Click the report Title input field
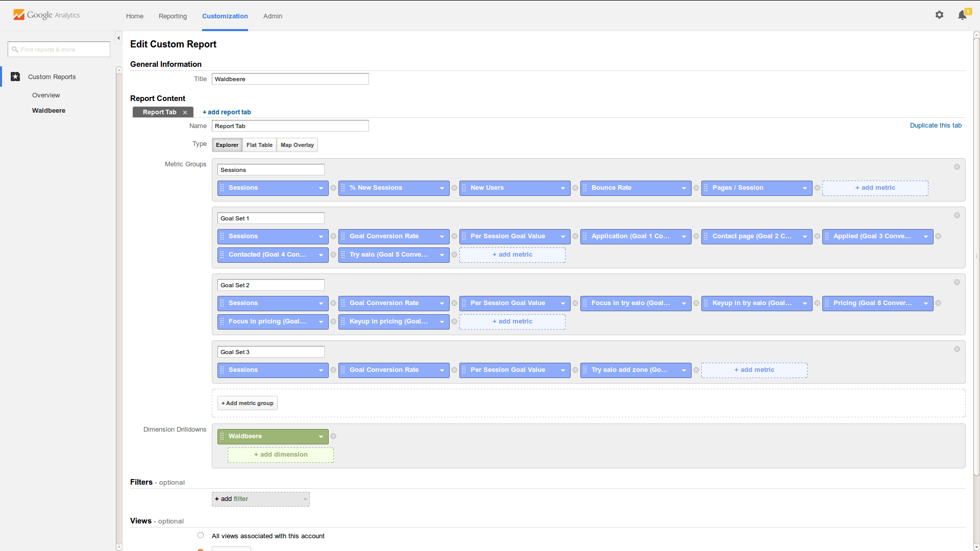980x551 pixels. pyautogui.click(x=290, y=79)
